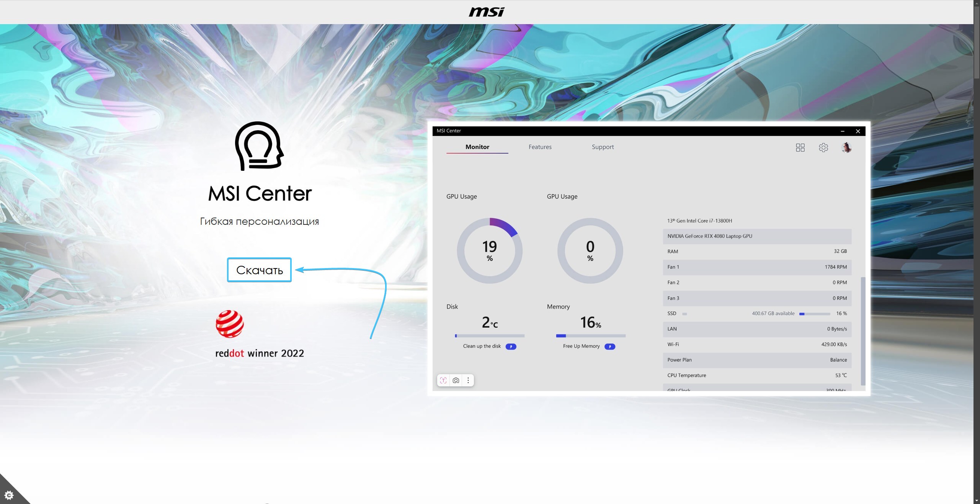Image resolution: width=980 pixels, height=504 pixels.
Task: Click the Fan 1 1784 RPM row
Action: [757, 267]
